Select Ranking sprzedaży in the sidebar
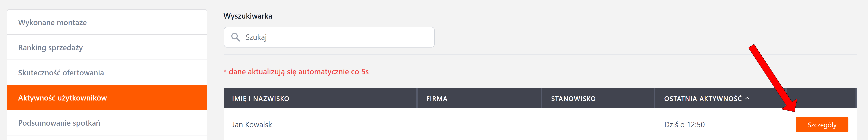 [x=51, y=48]
